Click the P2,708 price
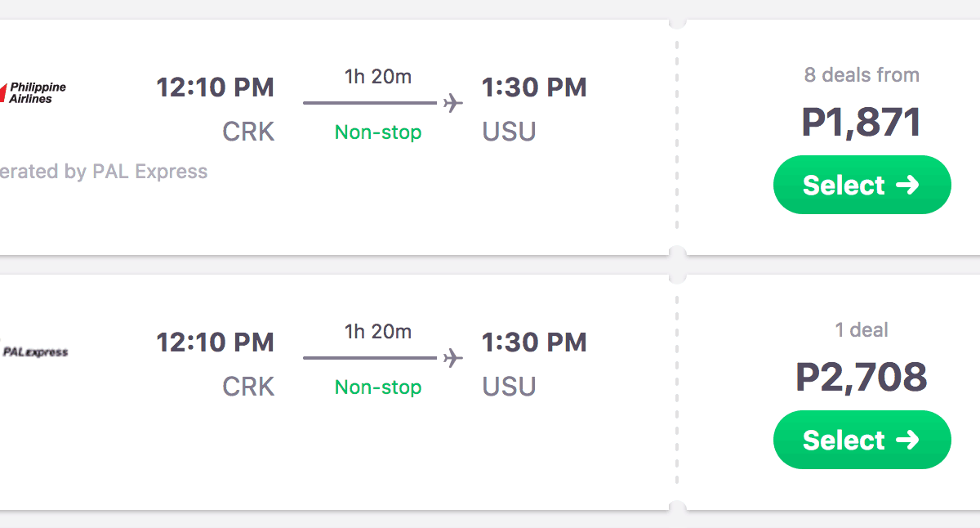This screenshot has width=980, height=528. tap(862, 377)
